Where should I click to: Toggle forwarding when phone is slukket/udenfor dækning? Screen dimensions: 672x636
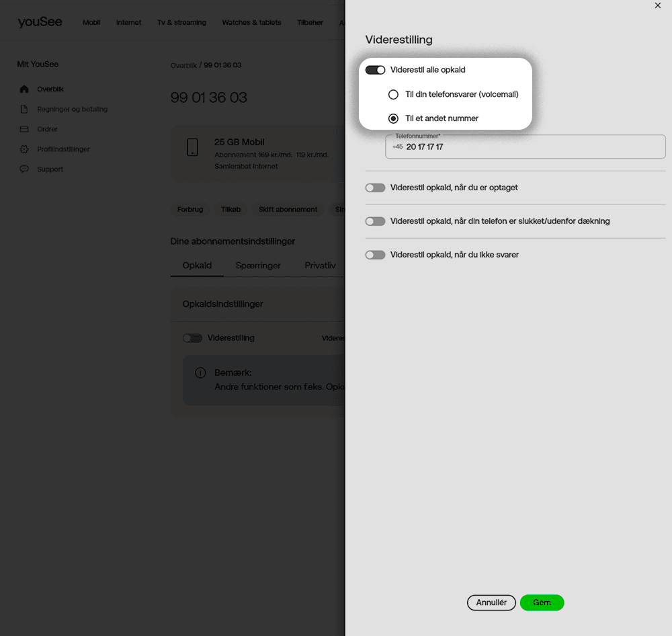[x=375, y=221]
